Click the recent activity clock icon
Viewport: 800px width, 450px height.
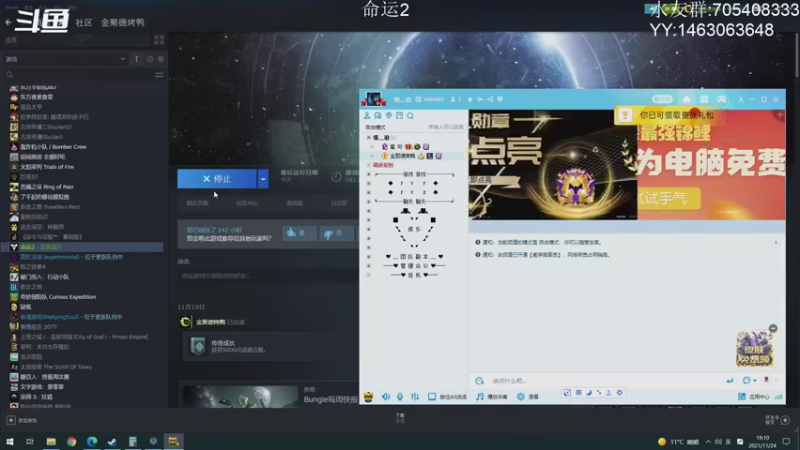point(150,59)
